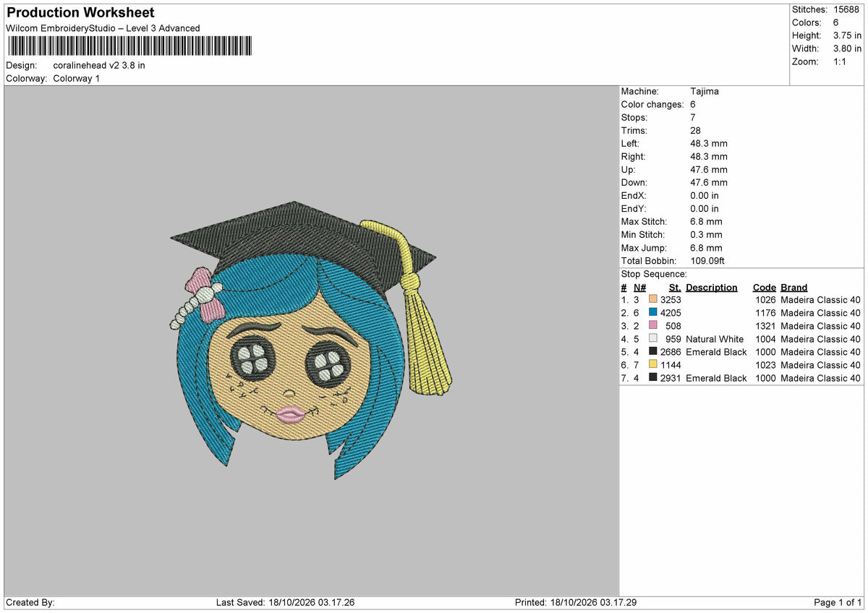Click thread code '1321'
This screenshot has height=613, width=868.
(765, 326)
